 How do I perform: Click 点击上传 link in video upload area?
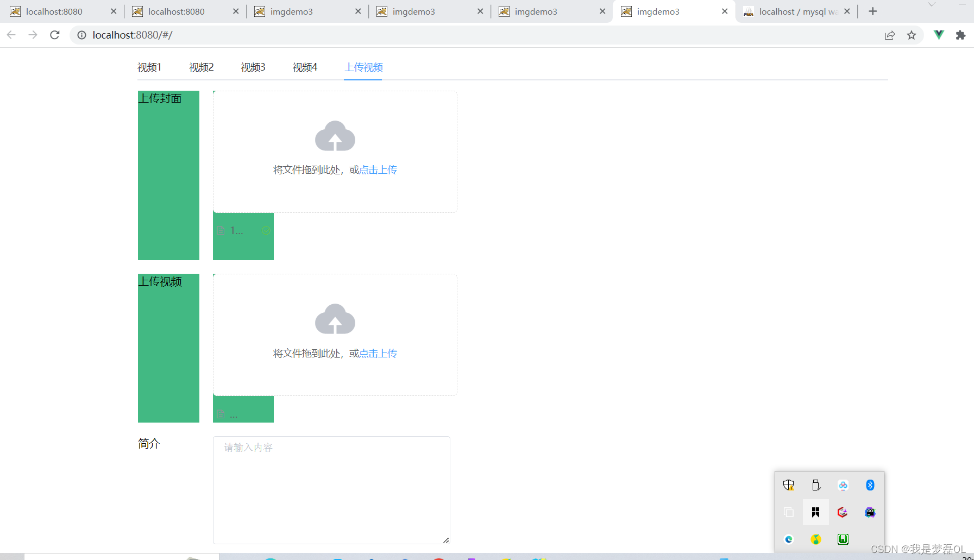pyautogui.click(x=378, y=354)
